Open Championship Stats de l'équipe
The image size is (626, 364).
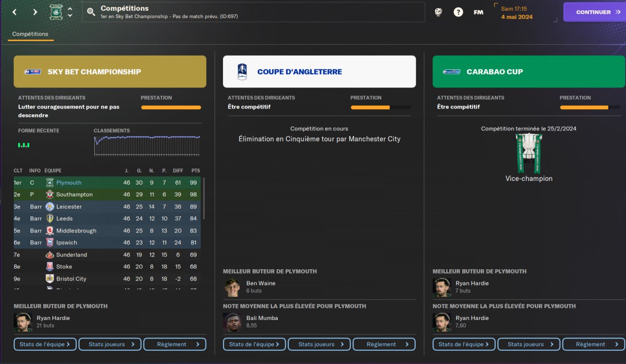coord(45,344)
